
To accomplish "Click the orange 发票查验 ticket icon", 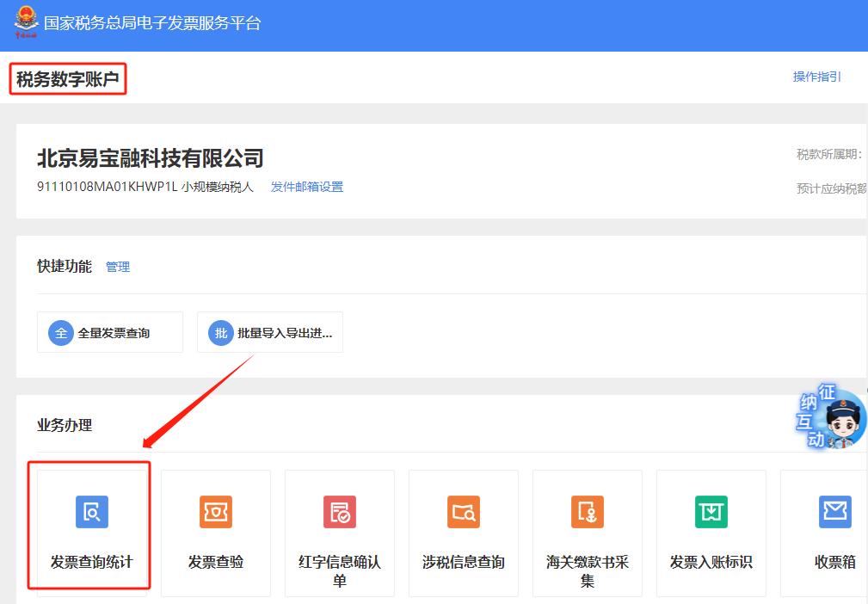I will 215,512.
